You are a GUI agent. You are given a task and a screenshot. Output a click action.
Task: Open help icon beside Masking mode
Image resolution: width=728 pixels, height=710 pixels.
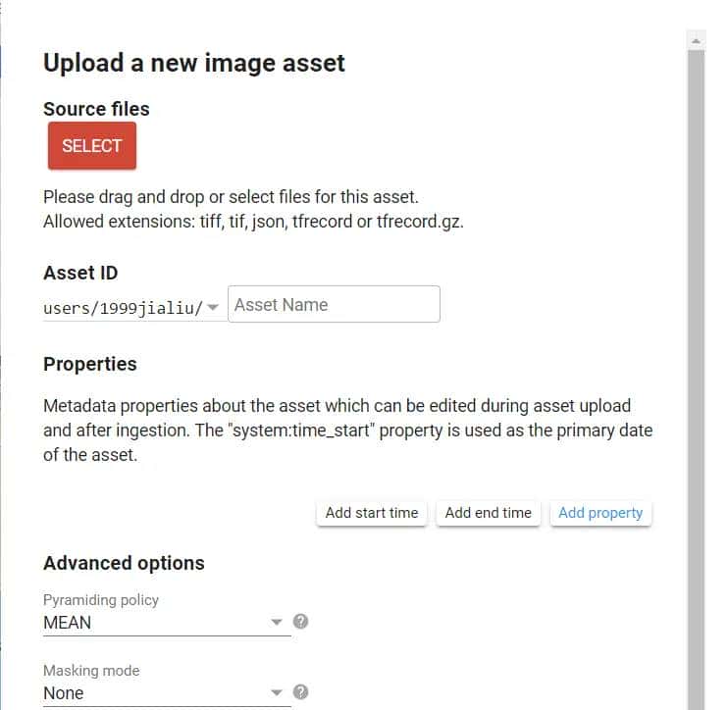click(301, 691)
